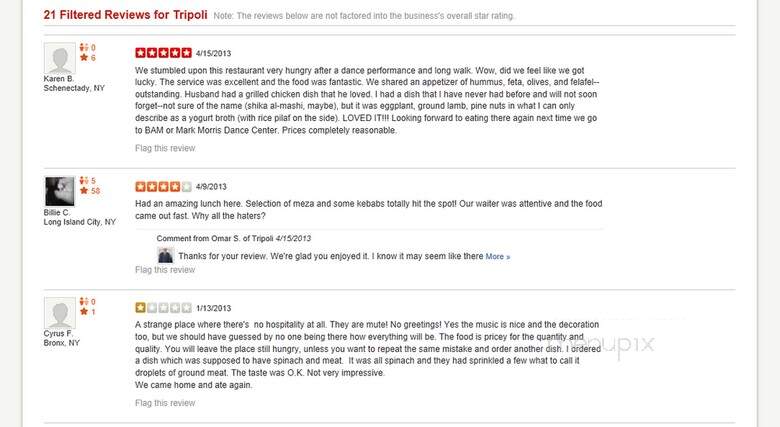Click Billie C.'s profile photo thumbnail
The image size is (780, 427).
[60, 191]
